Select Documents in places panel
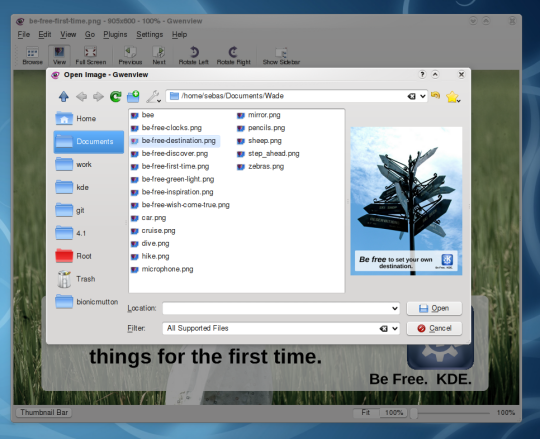 (89, 142)
